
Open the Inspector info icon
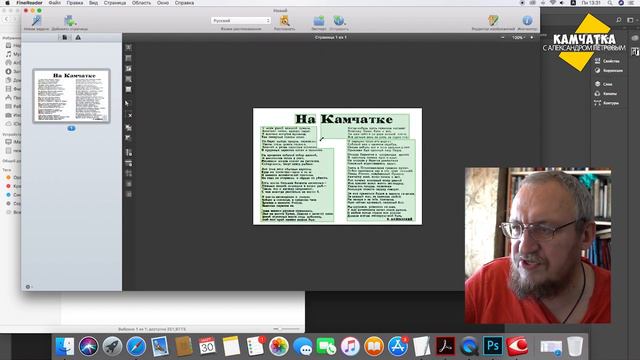(x=527, y=20)
